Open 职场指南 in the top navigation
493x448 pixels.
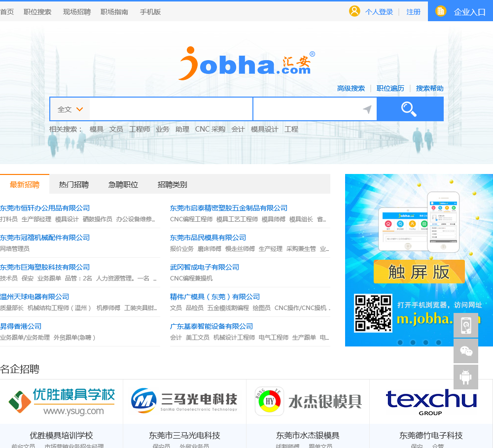click(x=114, y=12)
